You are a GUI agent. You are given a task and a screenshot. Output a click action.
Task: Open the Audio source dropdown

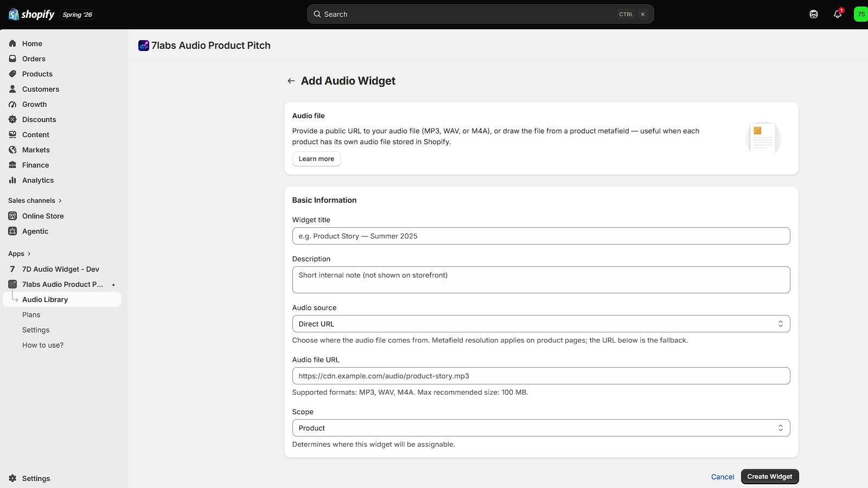[x=541, y=324]
